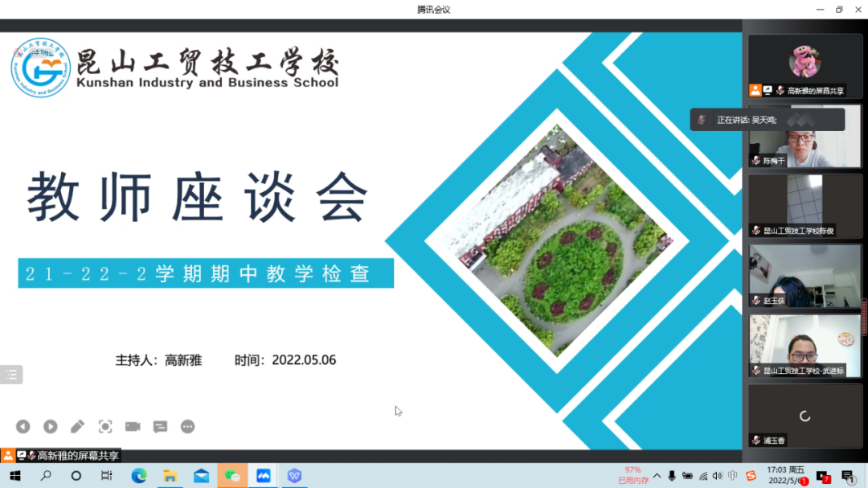Open Cortana circle on taskbar

point(76,476)
